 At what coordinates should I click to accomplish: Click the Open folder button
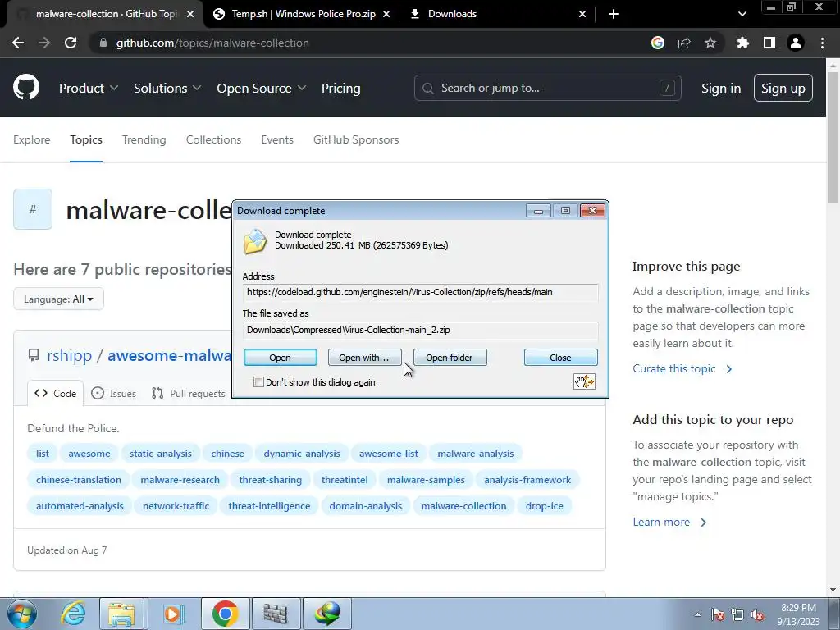[x=450, y=358]
